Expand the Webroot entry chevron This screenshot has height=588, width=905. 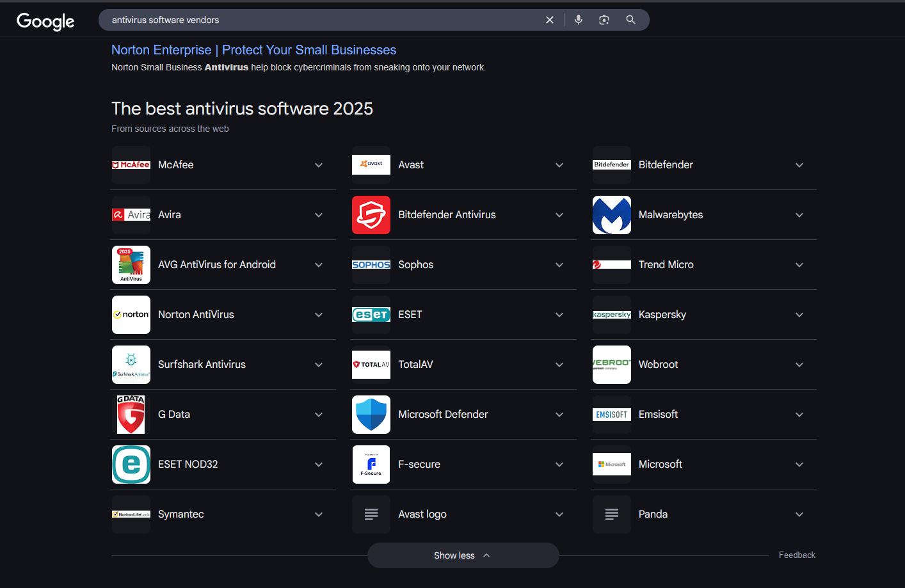click(799, 365)
